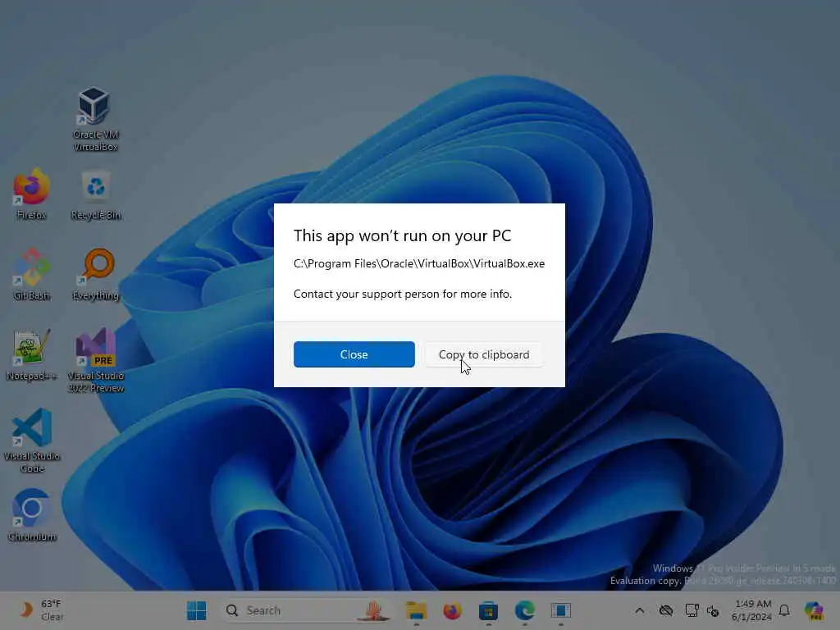Click the taskbar Search box
Image resolution: width=840 pixels, height=630 pixels.
tap(308, 610)
